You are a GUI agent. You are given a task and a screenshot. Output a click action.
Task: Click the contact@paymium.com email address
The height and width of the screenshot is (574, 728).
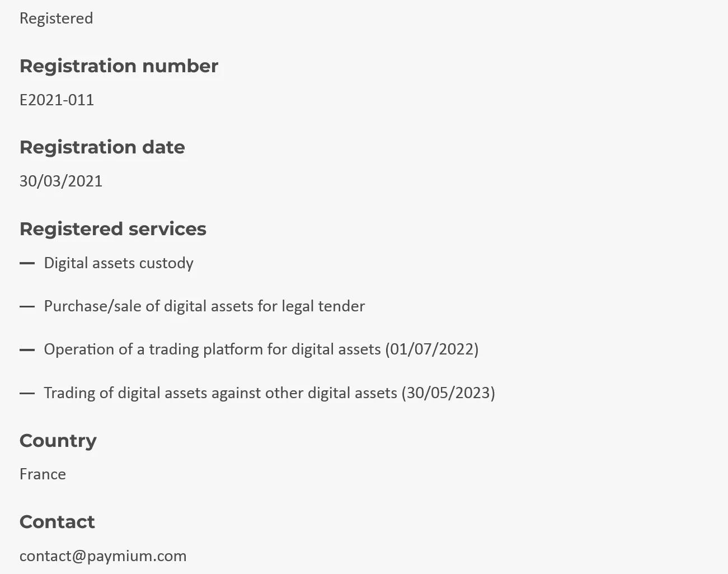(x=103, y=556)
